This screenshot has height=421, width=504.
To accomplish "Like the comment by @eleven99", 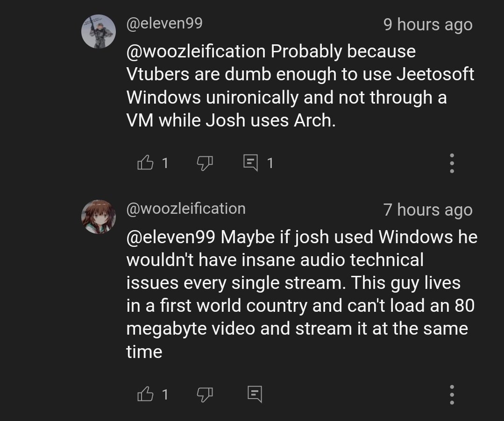I will tap(145, 163).
